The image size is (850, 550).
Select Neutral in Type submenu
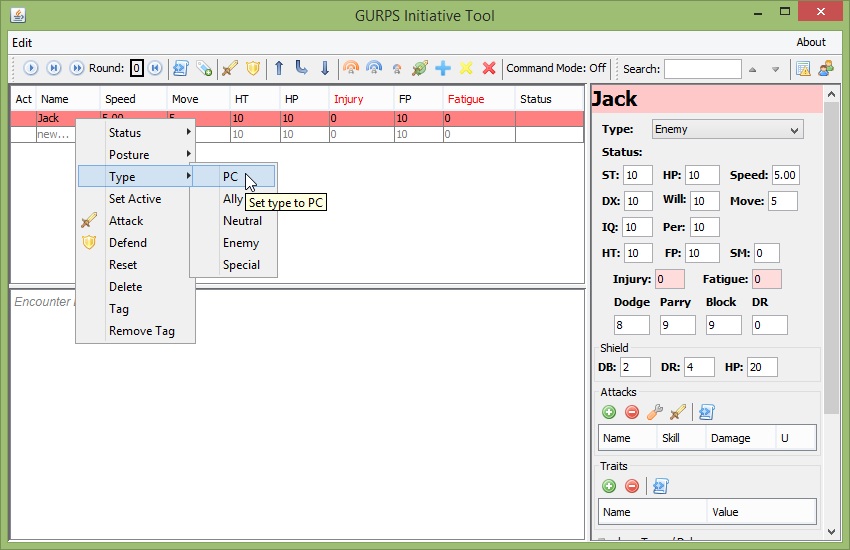click(234, 221)
